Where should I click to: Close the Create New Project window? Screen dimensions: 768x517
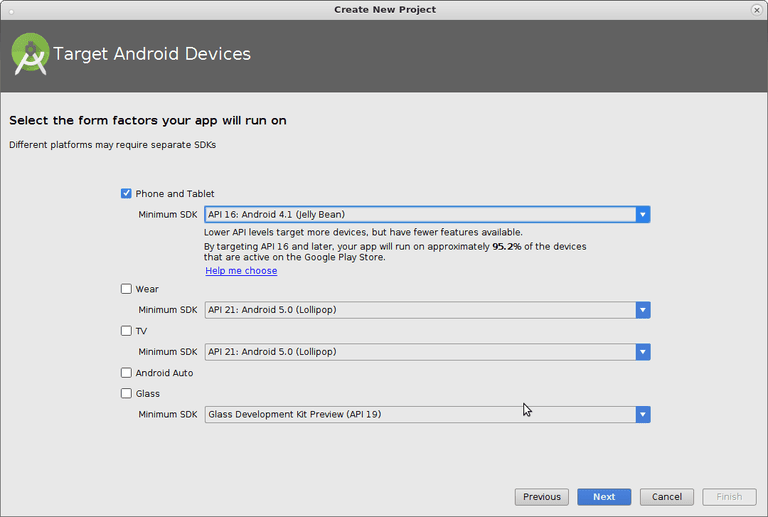click(757, 10)
